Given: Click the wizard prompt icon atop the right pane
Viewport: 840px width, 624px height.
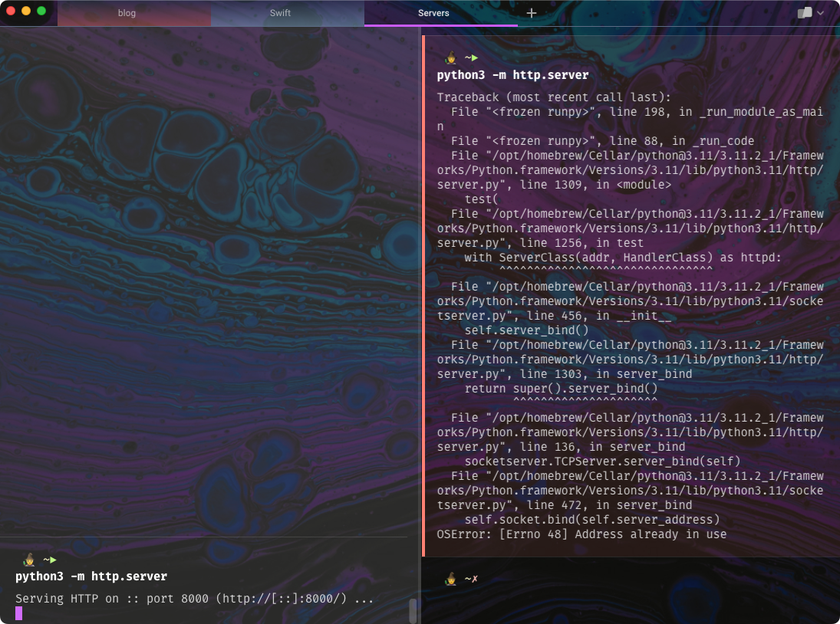Looking at the screenshot, I should tap(452, 57).
